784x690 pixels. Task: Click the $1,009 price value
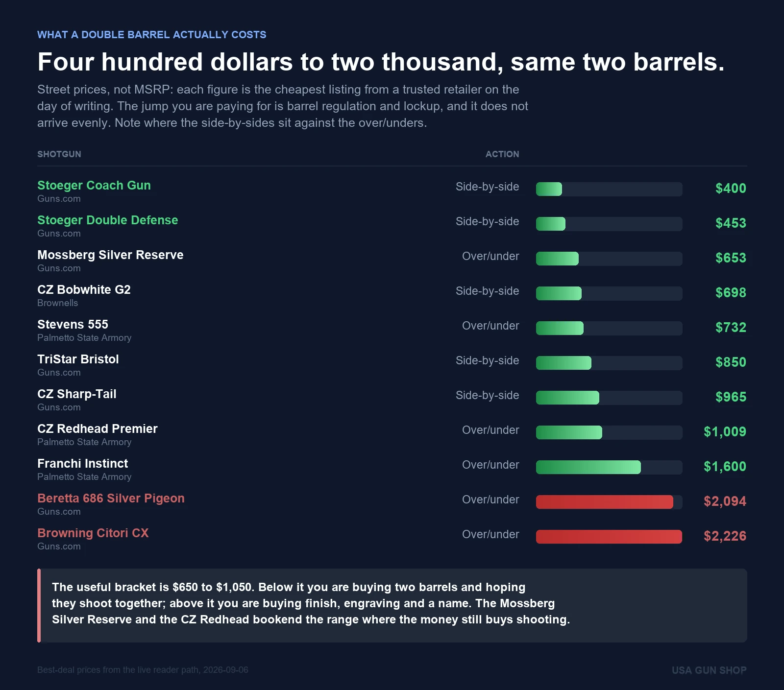(x=725, y=432)
